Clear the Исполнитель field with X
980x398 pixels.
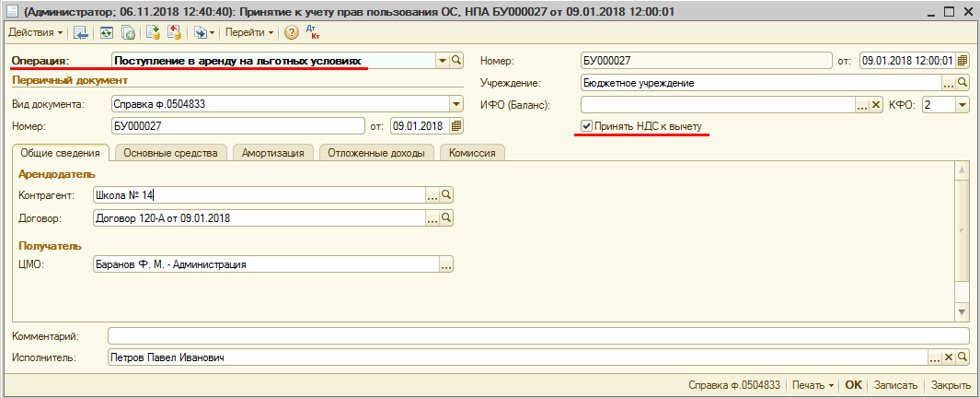948,357
